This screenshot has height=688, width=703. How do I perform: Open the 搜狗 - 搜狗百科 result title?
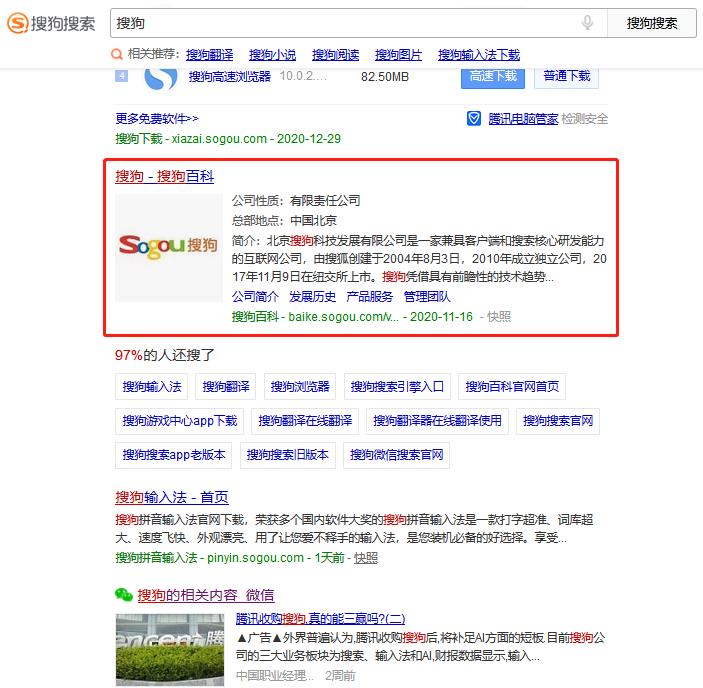[x=165, y=176]
